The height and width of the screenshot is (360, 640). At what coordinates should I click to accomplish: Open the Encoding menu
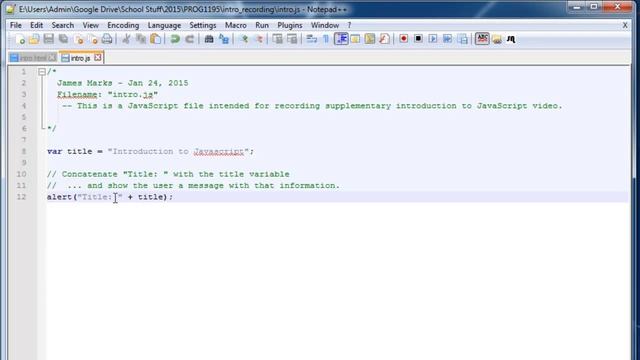pyautogui.click(x=123, y=25)
